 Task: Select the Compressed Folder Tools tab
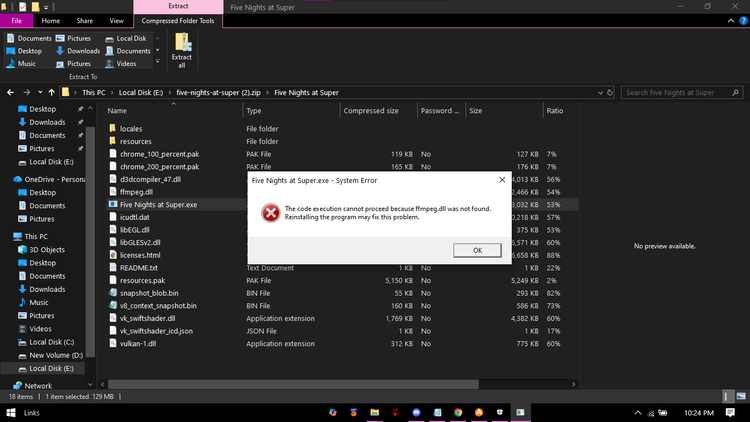(x=178, y=21)
